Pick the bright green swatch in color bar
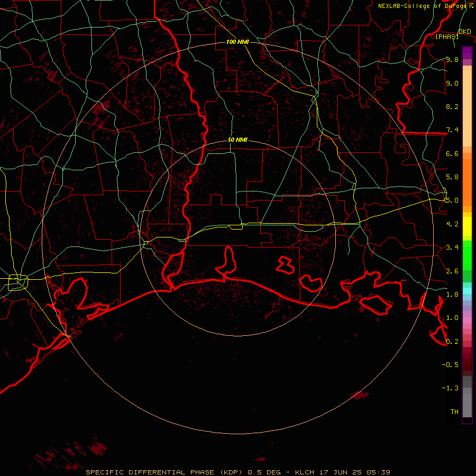This screenshot has height=476, width=476. coord(467,255)
